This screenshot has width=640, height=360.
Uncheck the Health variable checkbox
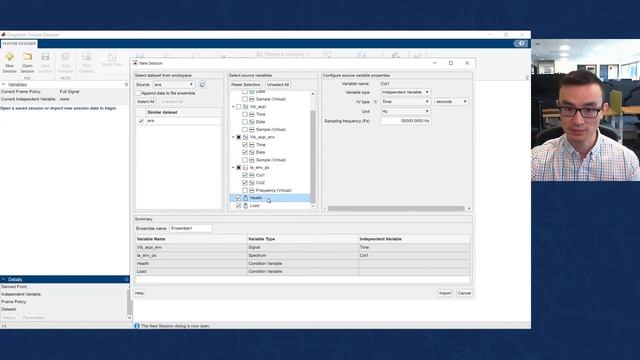pos(239,198)
